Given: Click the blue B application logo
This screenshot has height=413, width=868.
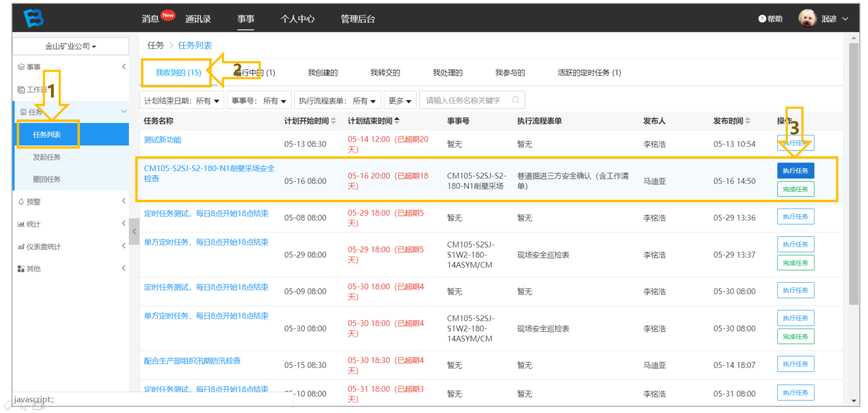Looking at the screenshot, I should point(34,18).
